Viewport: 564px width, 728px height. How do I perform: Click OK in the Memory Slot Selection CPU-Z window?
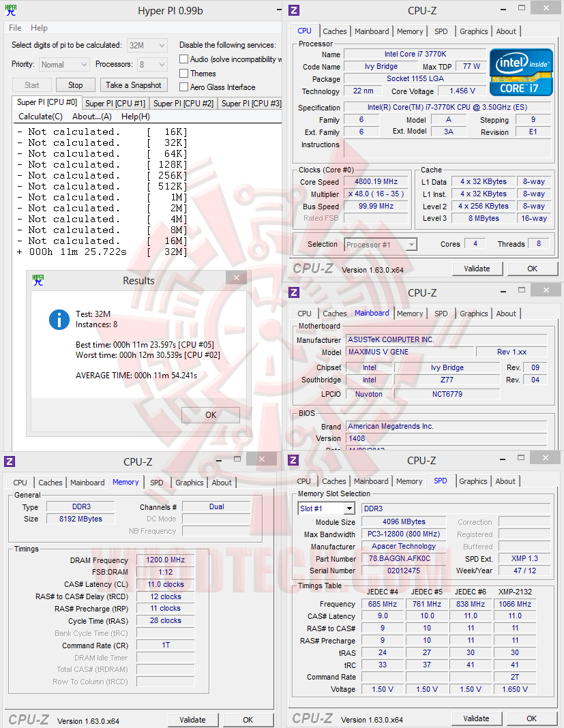click(532, 718)
